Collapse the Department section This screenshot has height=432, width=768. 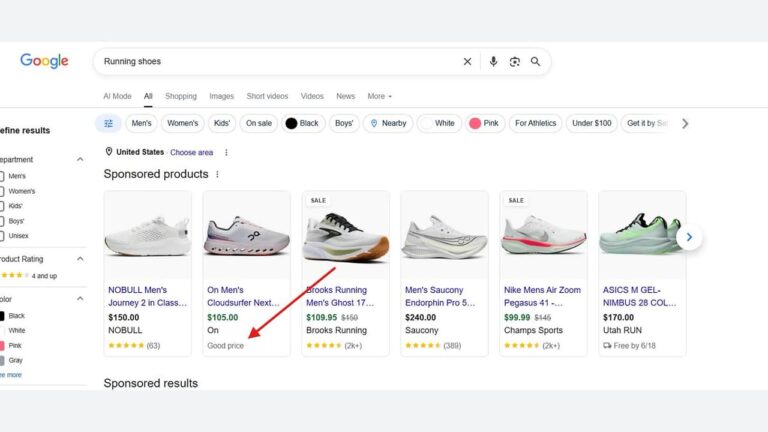[x=80, y=159]
